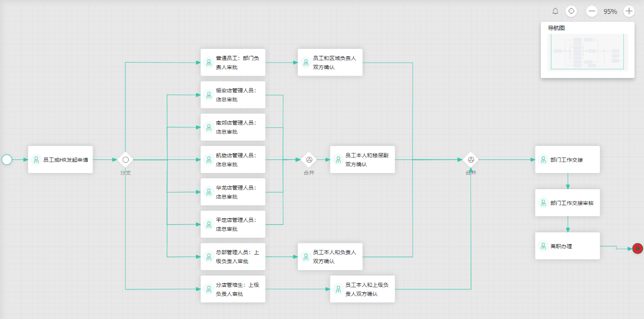Click the 凯旋店管理人员 store approval node

pos(233,159)
